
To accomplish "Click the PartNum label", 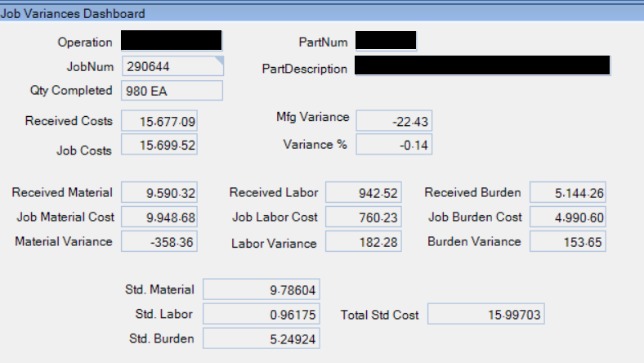I will pos(323,43).
